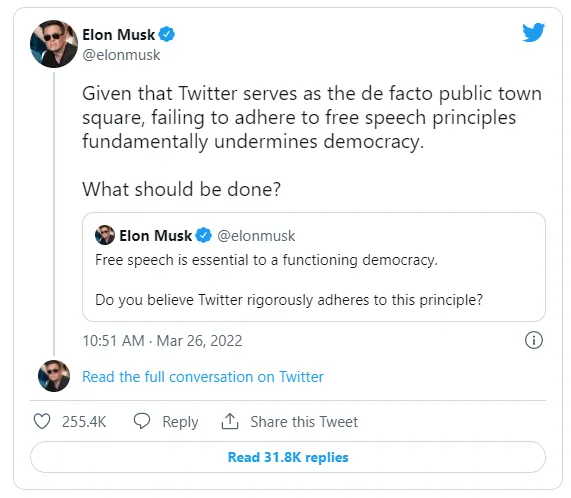The width and height of the screenshot is (571, 498).
Task: Click the verified badge beside main author name
Action: 167,35
